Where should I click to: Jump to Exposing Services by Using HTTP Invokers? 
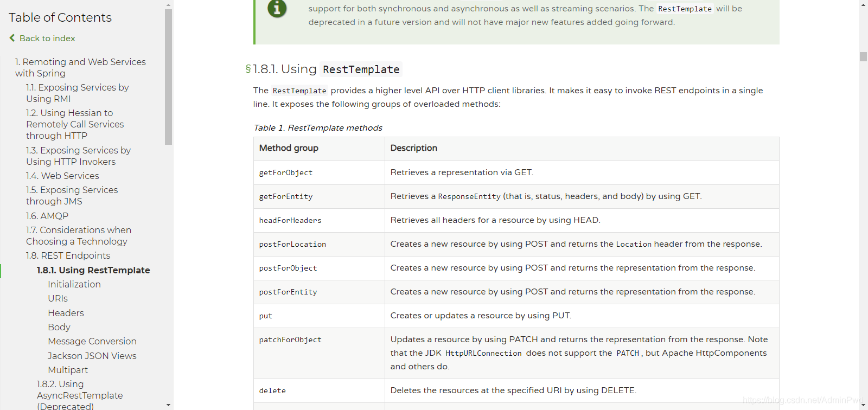[x=78, y=156]
